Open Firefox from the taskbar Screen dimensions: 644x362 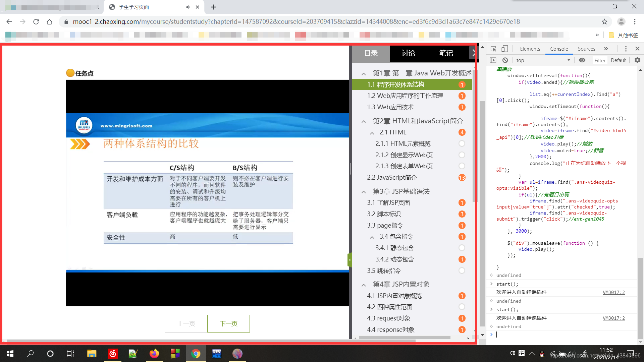[154, 354]
